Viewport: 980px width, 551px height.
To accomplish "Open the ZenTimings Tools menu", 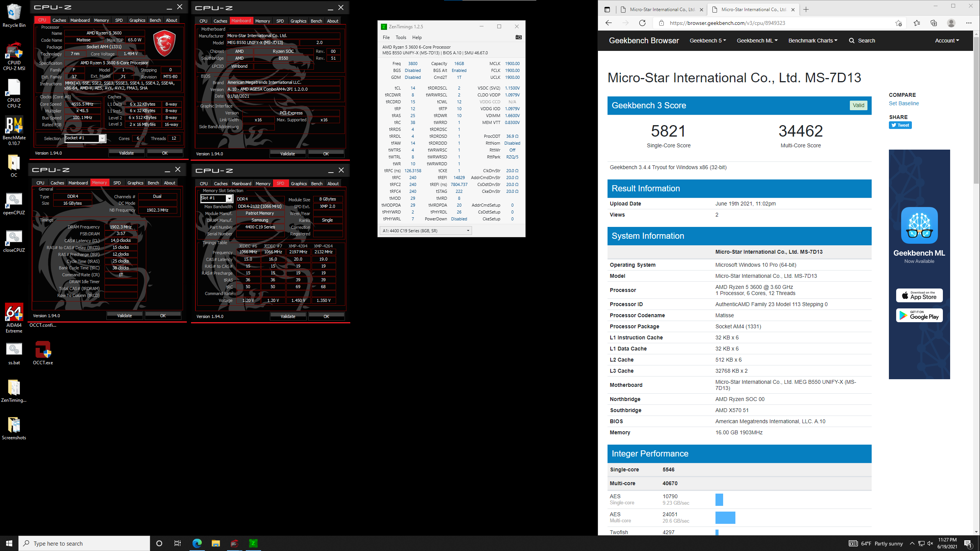I will (x=401, y=37).
